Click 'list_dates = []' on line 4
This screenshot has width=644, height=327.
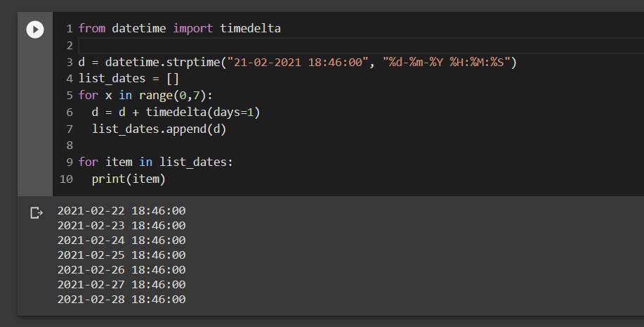click(x=129, y=79)
